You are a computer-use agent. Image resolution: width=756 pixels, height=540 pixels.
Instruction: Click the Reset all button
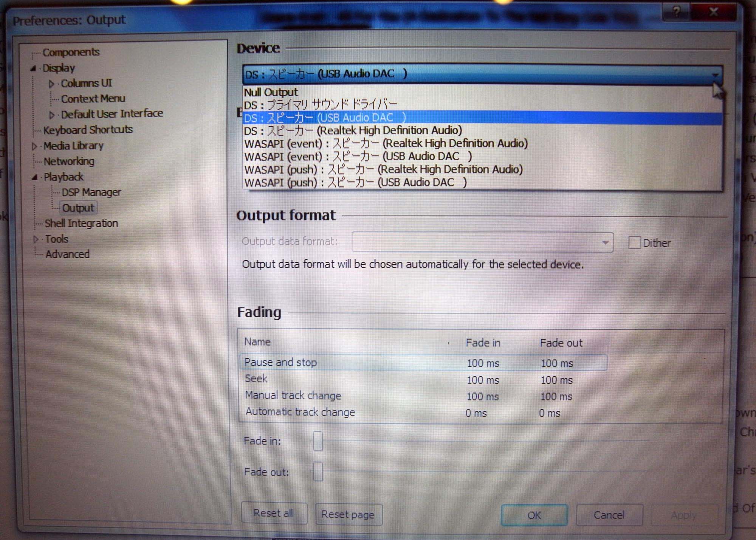coord(274,513)
